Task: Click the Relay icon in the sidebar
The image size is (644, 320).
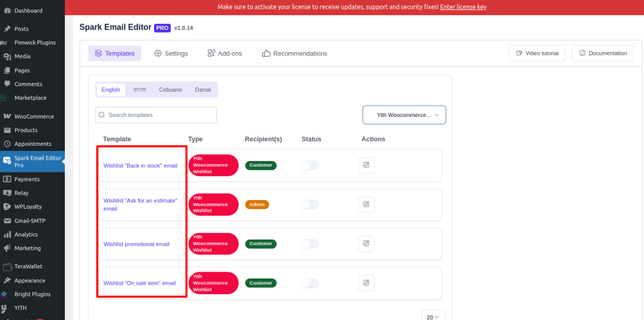Action: coord(7,192)
